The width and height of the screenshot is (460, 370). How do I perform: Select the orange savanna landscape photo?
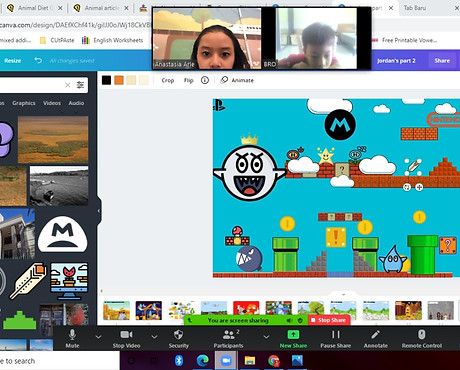[x=53, y=140]
